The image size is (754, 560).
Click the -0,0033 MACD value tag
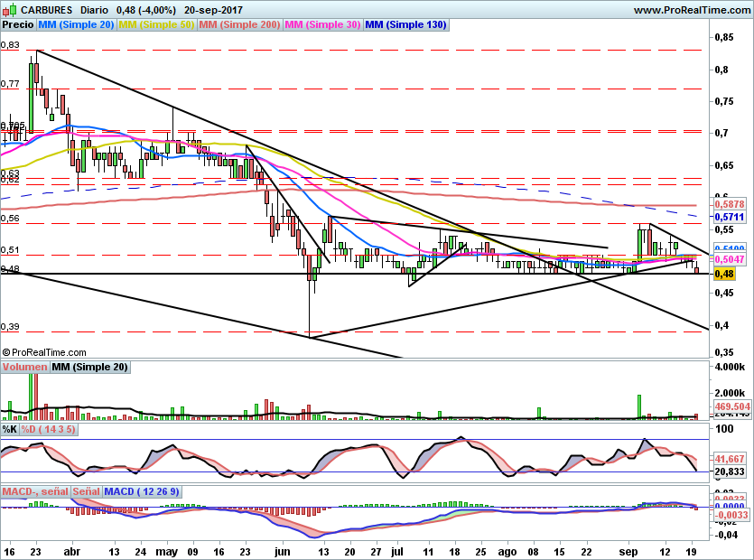tap(731, 516)
